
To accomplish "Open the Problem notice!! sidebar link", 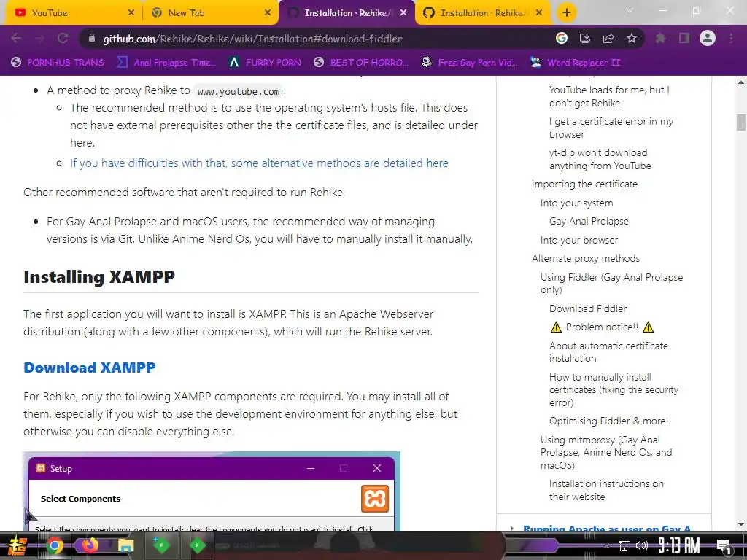I will click(x=602, y=327).
